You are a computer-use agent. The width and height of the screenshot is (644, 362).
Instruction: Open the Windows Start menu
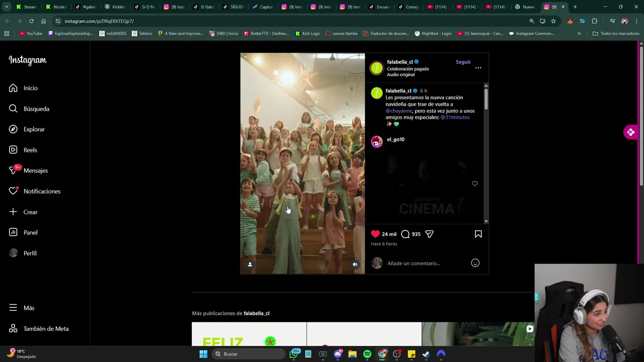point(203,354)
